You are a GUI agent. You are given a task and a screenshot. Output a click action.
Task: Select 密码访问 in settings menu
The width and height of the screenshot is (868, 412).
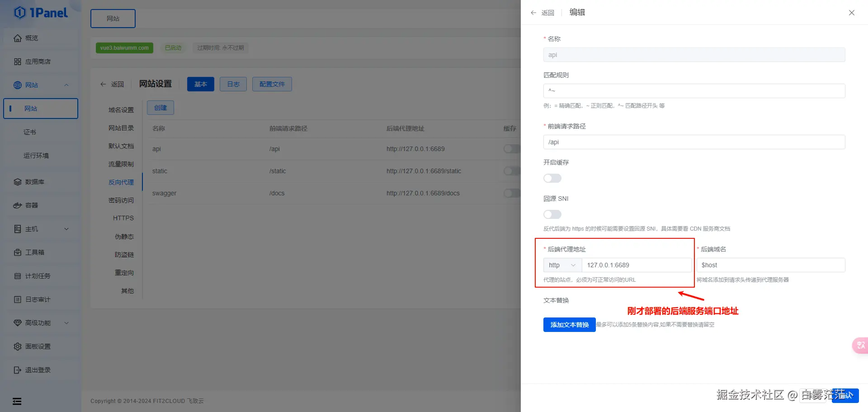[121, 200]
